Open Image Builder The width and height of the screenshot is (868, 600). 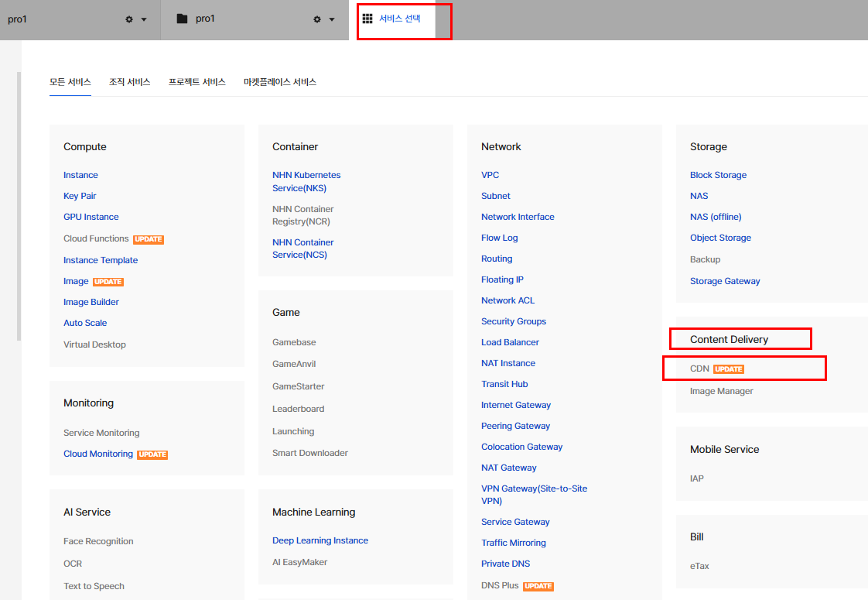pyautogui.click(x=91, y=303)
